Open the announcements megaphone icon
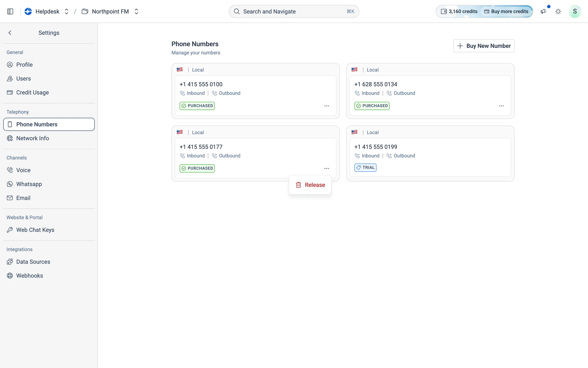This screenshot has height=368, width=588. [543, 11]
